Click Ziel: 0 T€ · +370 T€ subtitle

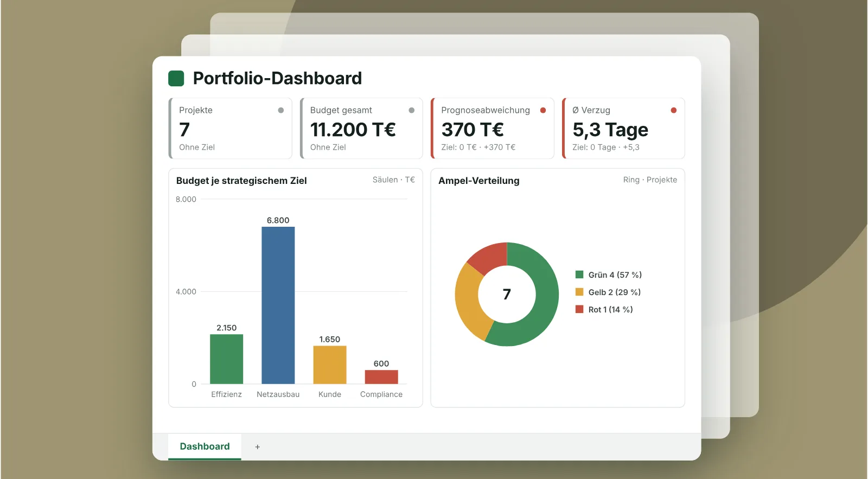(x=478, y=147)
